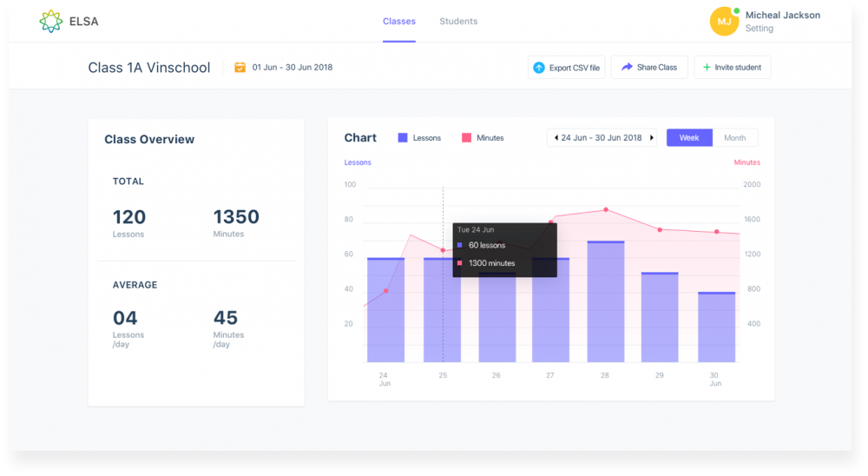Image resolution: width=868 pixels, height=476 pixels.
Task: Open the Setting link under user name
Action: click(x=759, y=29)
